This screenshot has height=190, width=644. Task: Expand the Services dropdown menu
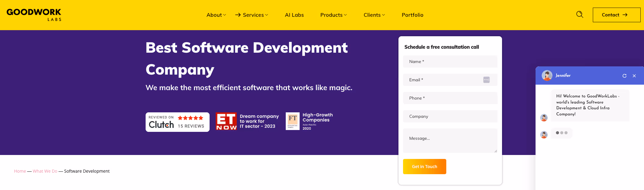coord(255,15)
